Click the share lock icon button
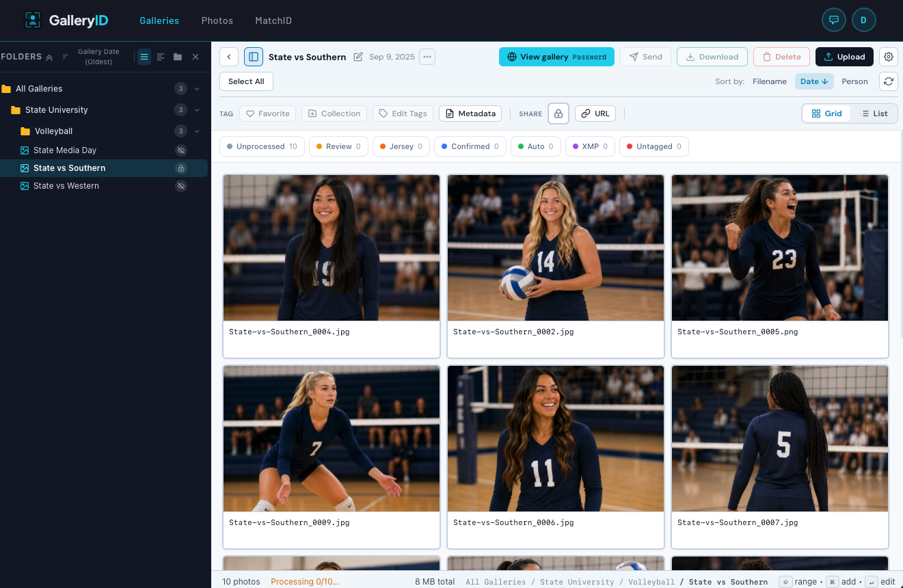Viewport: 903px width, 588px height. click(558, 113)
